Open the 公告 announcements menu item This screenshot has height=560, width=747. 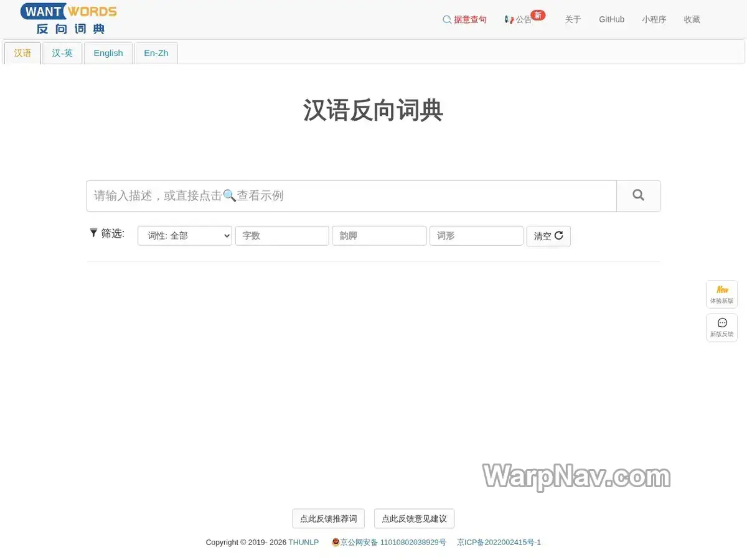tap(518, 19)
